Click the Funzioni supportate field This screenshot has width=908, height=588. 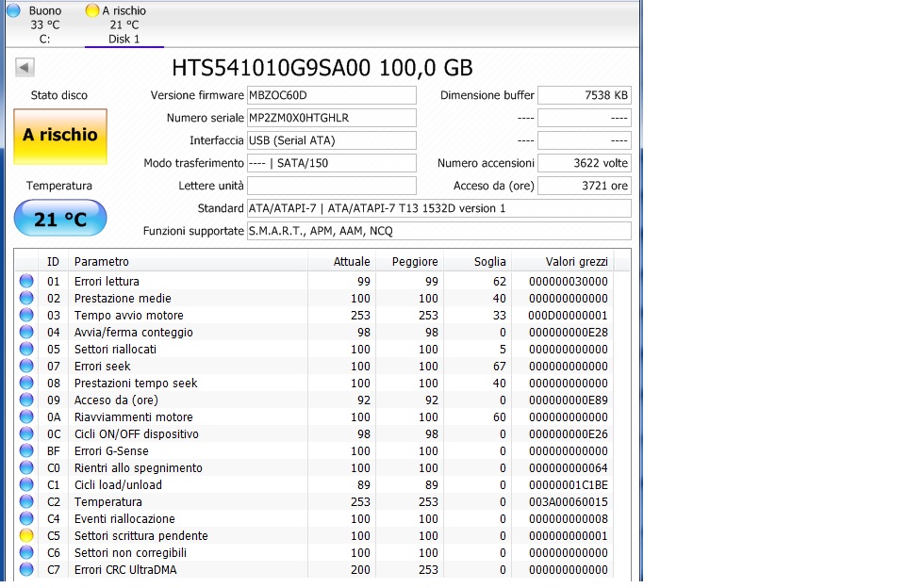(x=439, y=230)
